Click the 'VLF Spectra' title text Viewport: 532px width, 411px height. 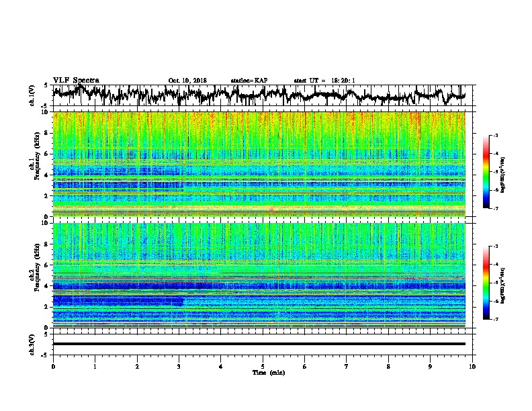coord(76,81)
